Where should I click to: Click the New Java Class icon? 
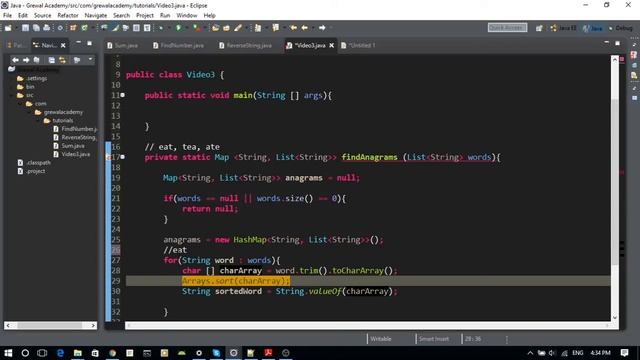84,28
